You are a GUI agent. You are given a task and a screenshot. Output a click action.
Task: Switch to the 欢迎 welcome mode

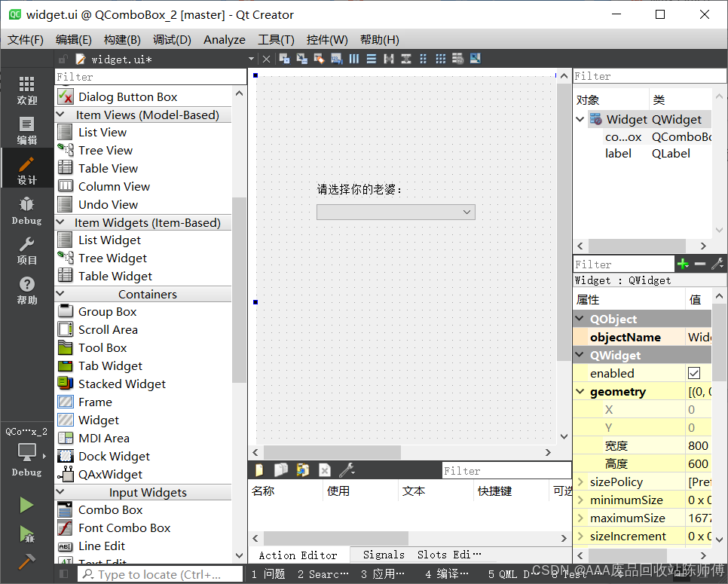(x=26, y=90)
